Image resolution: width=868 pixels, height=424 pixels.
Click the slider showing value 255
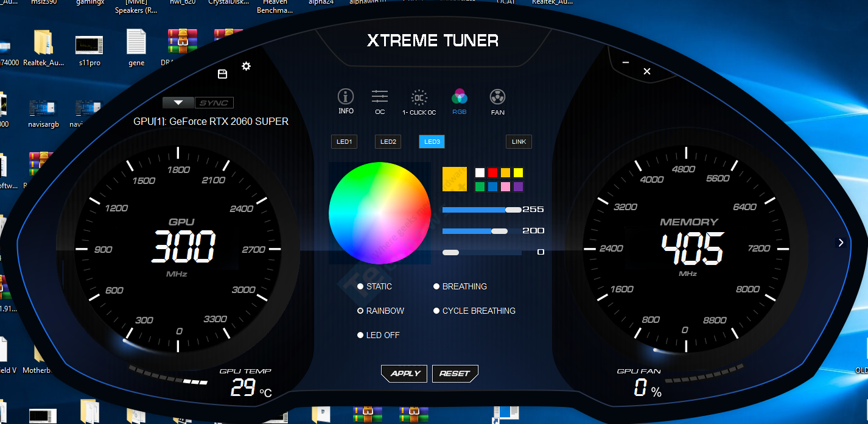(482, 210)
